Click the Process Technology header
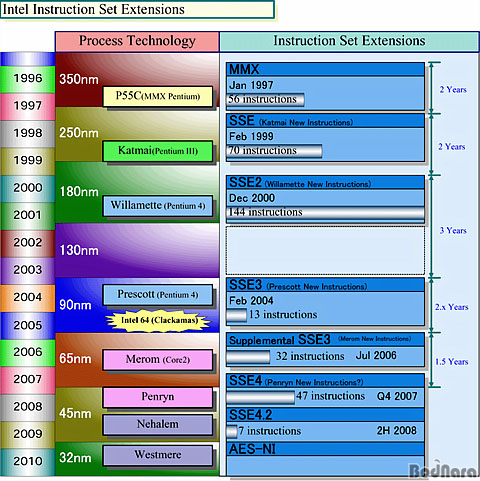Screen dimensions: 480x481 [137, 42]
